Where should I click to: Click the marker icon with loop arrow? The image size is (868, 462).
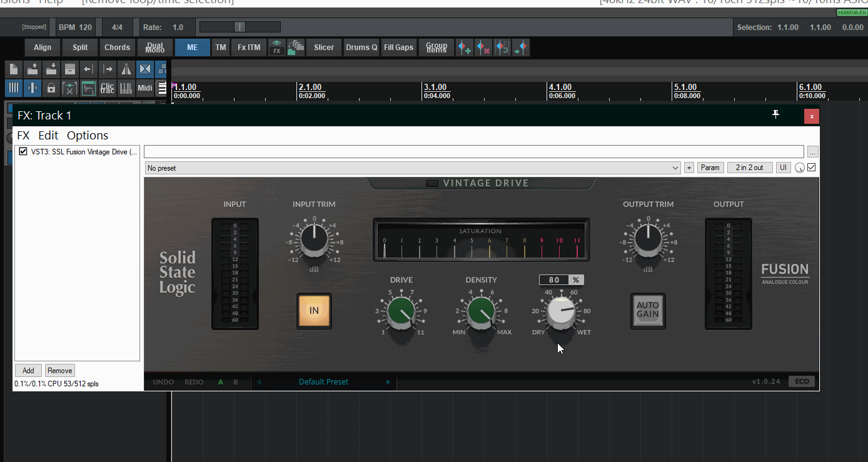[502, 48]
